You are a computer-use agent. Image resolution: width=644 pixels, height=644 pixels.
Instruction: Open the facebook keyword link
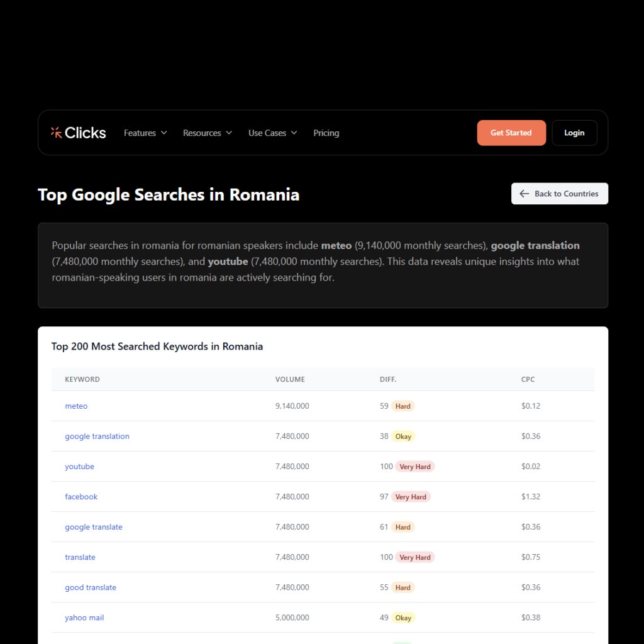coord(81,496)
